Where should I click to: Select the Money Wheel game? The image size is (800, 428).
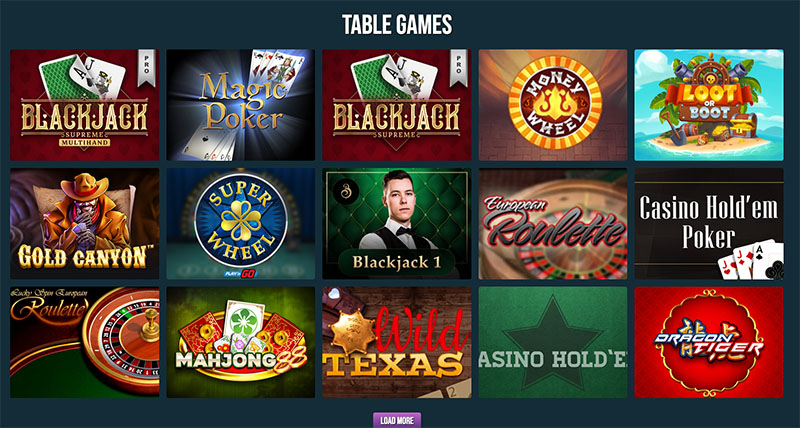pos(553,105)
